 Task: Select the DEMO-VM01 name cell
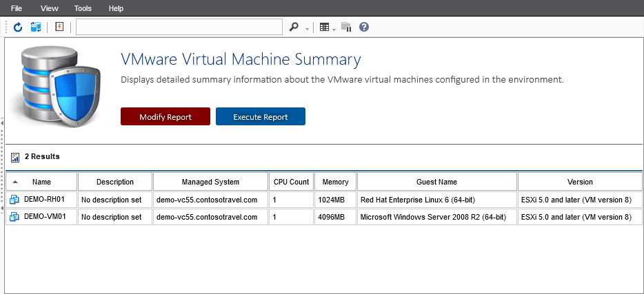41,216
